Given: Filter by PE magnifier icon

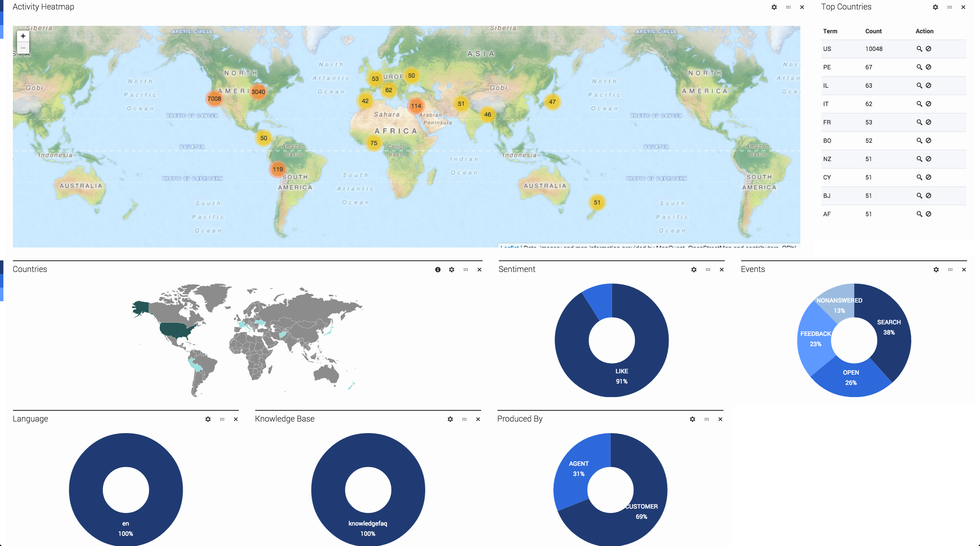Looking at the screenshot, I should tap(919, 67).
